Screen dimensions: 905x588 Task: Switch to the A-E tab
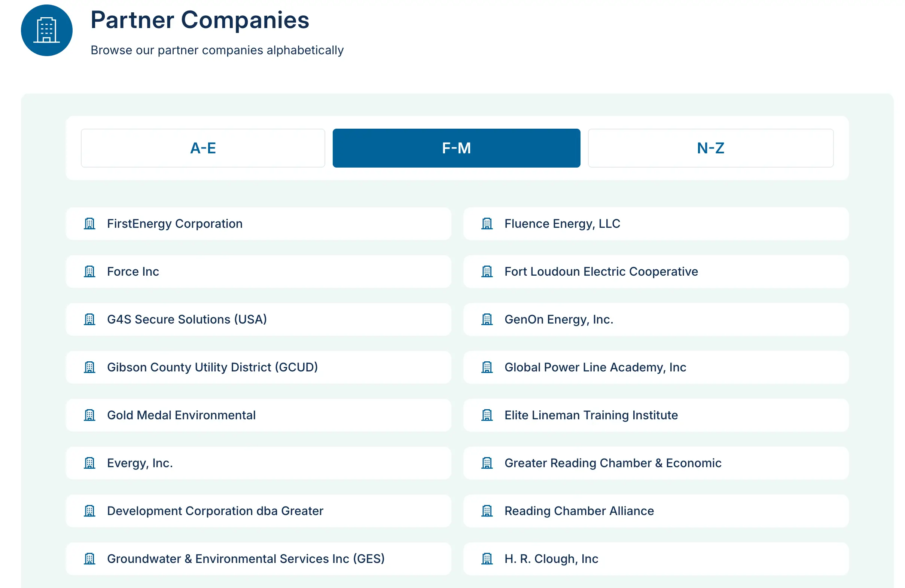pyautogui.click(x=203, y=148)
